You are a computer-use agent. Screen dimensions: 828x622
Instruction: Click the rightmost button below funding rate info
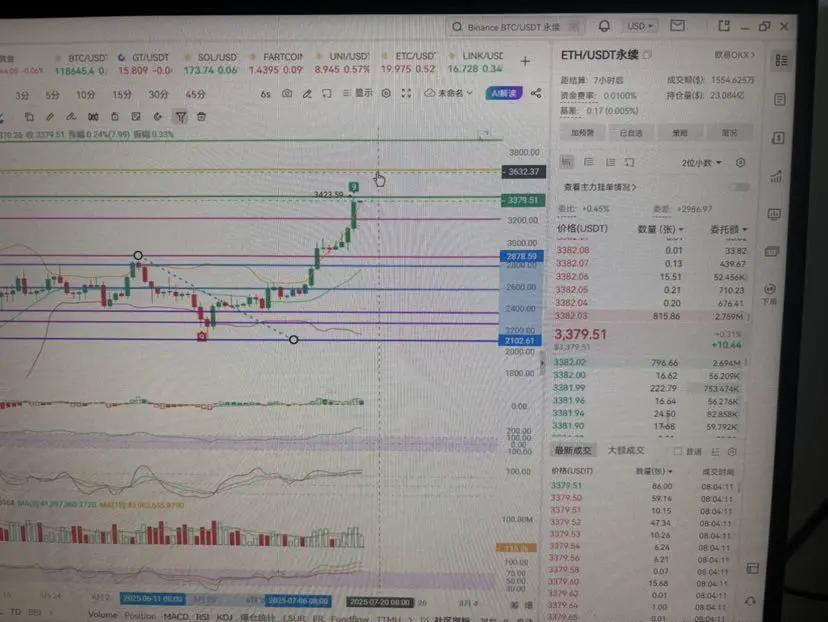click(x=729, y=133)
